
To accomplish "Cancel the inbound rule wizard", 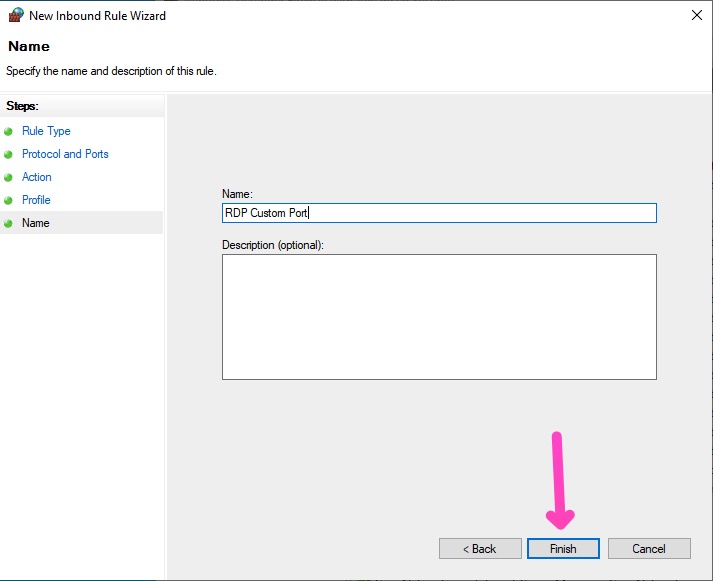I will pos(649,549).
